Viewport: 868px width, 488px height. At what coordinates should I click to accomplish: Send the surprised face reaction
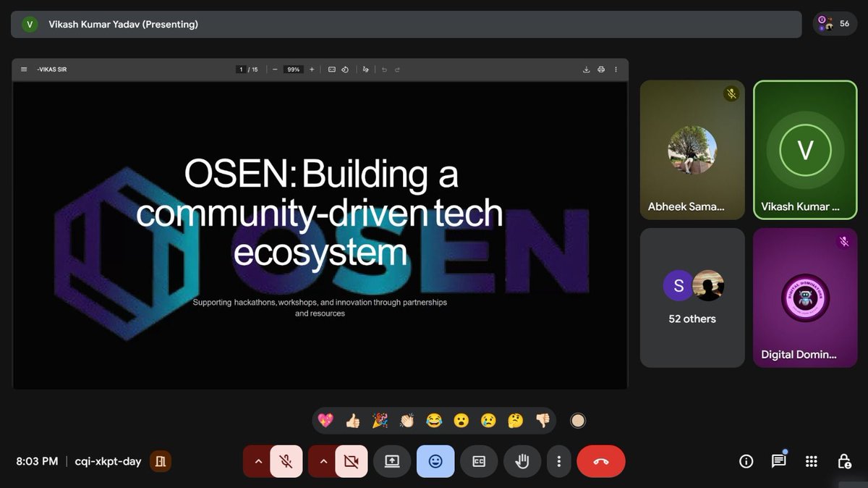tap(461, 420)
